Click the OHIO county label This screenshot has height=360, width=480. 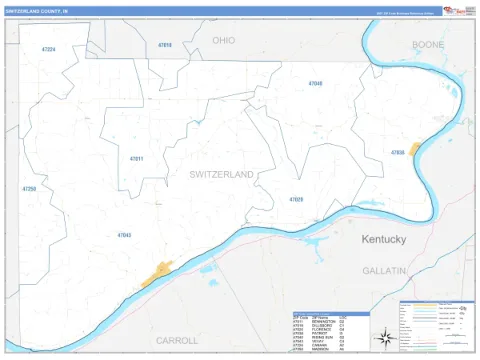(x=224, y=40)
